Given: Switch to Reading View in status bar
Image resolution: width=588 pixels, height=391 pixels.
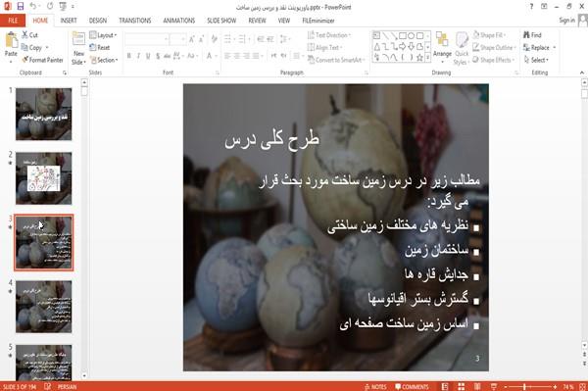Looking at the screenshot, I should tap(477, 386).
